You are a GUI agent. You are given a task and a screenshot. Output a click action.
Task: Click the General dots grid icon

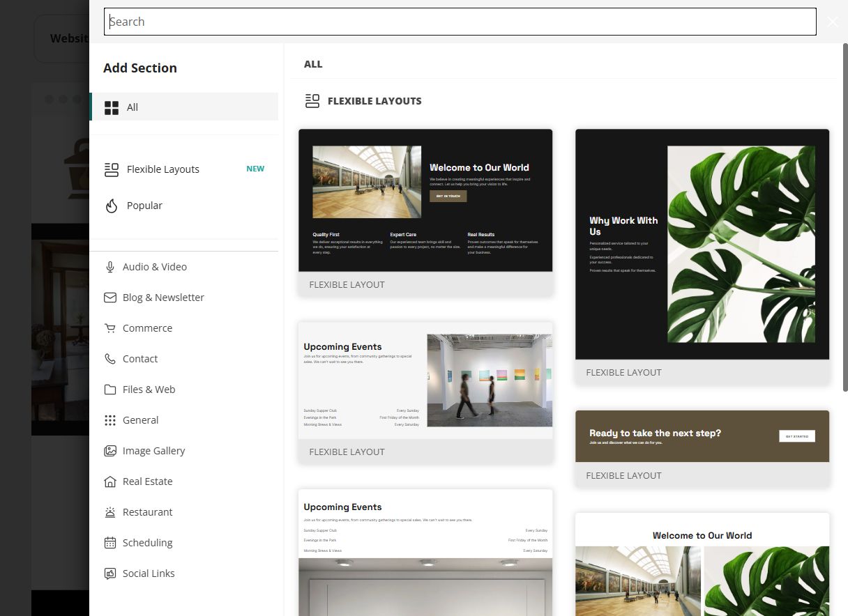110,420
